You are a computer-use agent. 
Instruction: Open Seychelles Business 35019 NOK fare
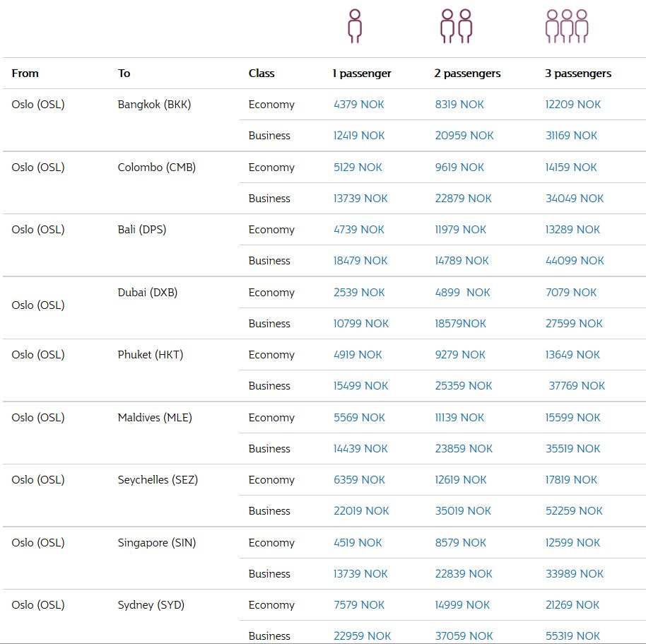click(463, 511)
